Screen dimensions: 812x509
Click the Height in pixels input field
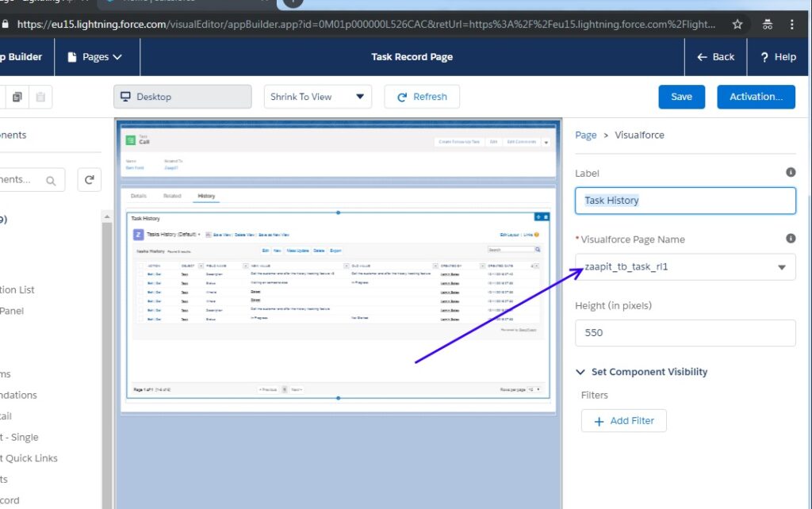point(685,333)
